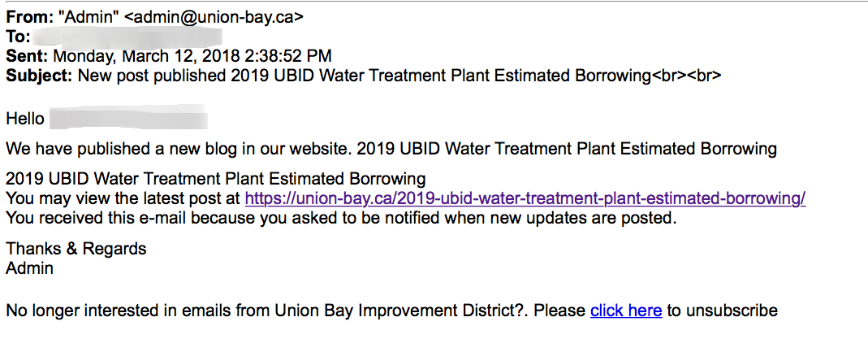Click the "New post published" subject text

tap(153, 76)
